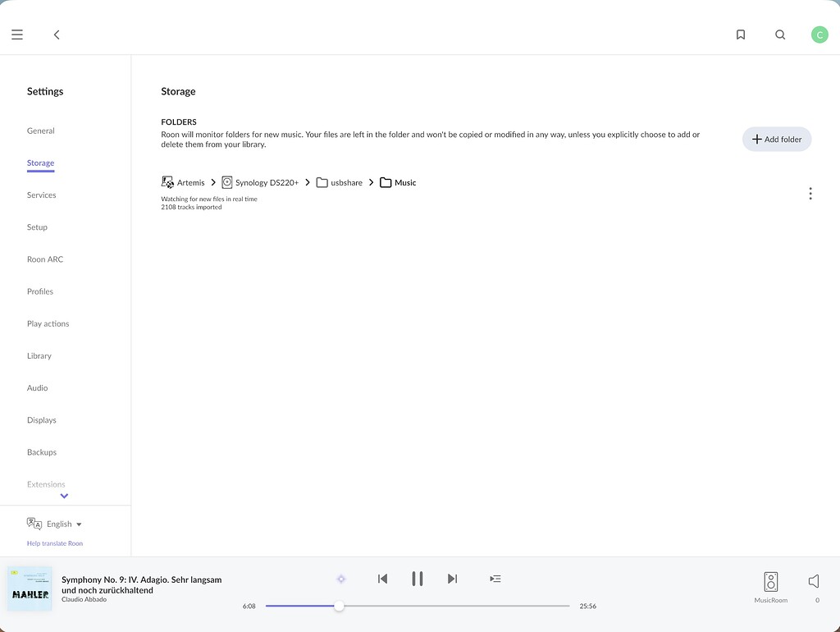840x632 pixels.
Task: Switch to the Audio settings section
Action: 38,388
